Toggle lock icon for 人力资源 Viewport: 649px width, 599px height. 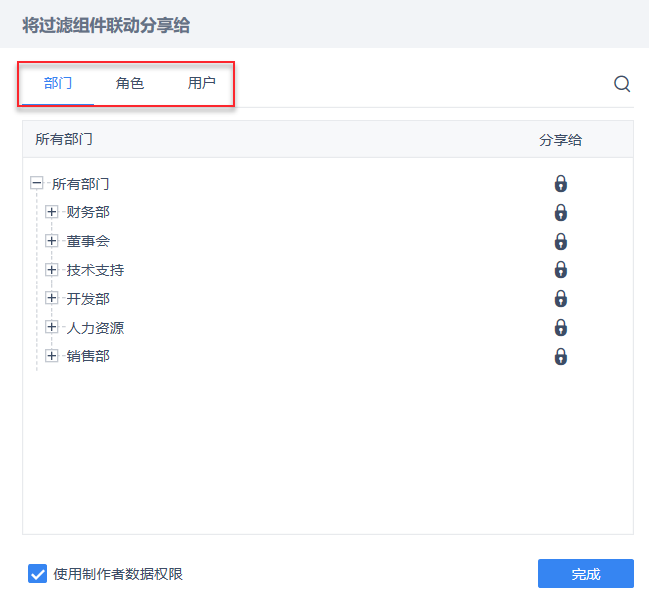[561, 328]
